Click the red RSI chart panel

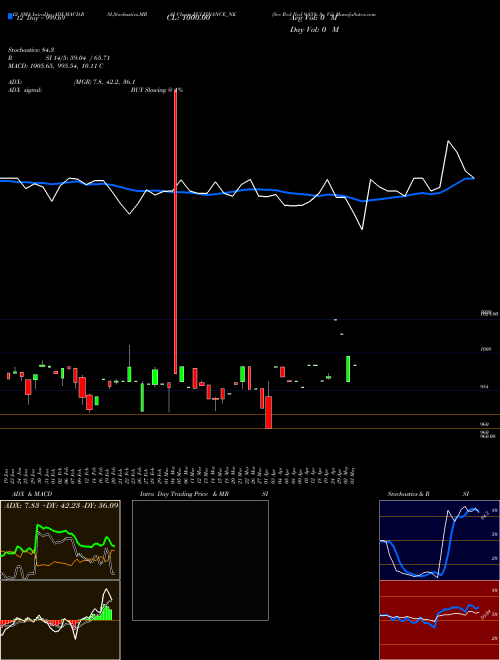(x=439, y=620)
